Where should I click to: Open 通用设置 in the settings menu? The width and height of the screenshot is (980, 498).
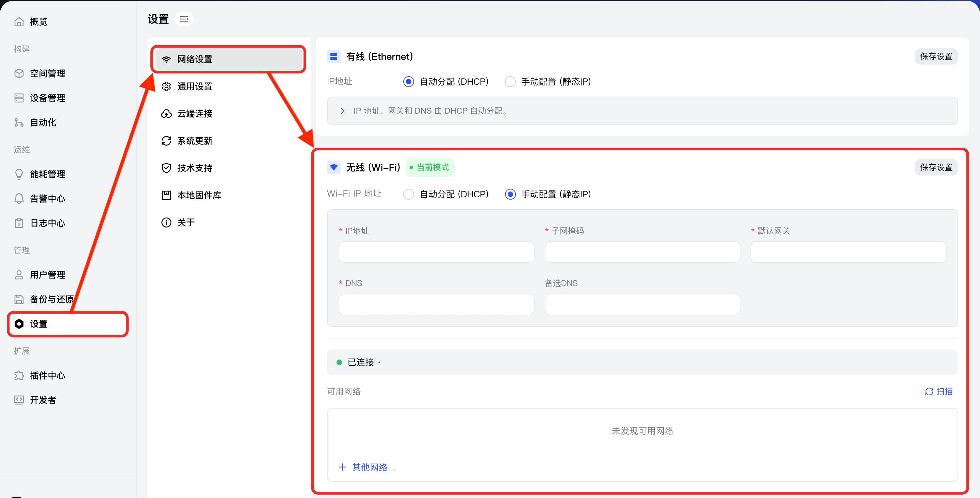point(229,86)
